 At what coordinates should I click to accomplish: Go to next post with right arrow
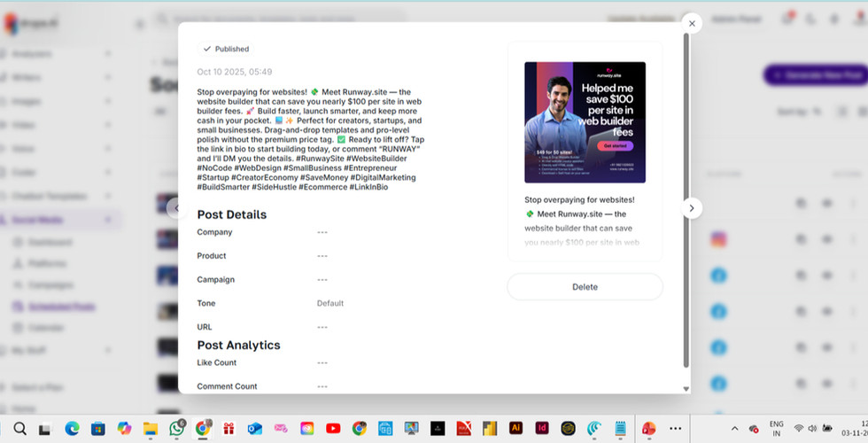(692, 208)
